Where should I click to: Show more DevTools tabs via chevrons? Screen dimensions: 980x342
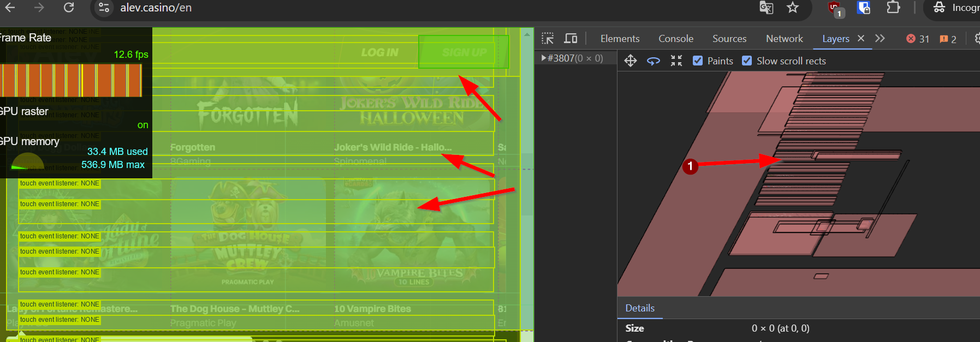(880, 38)
